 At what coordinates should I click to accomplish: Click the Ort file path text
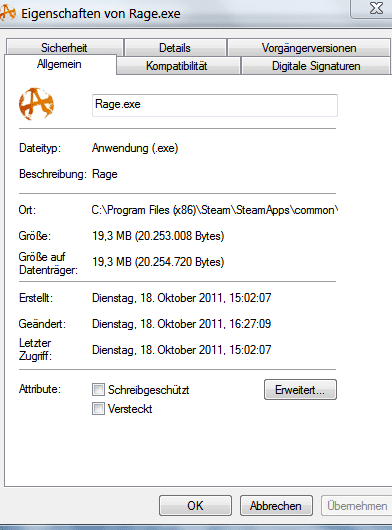tap(215, 210)
